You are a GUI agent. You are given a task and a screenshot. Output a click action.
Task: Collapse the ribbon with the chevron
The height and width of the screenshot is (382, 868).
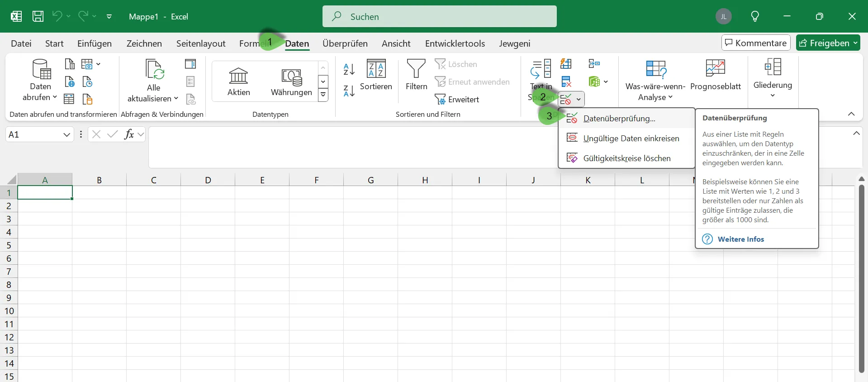tap(851, 114)
